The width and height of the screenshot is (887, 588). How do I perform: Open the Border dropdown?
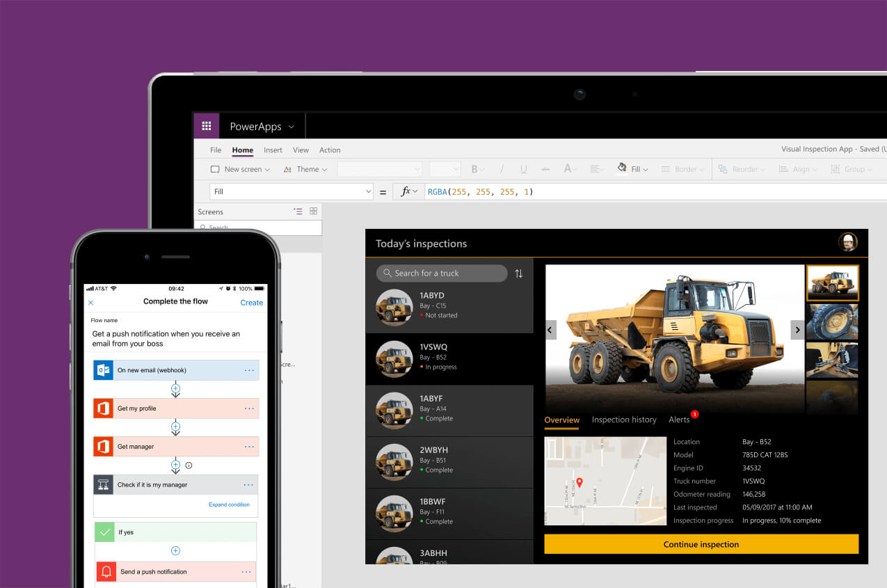pyautogui.click(x=682, y=169)
